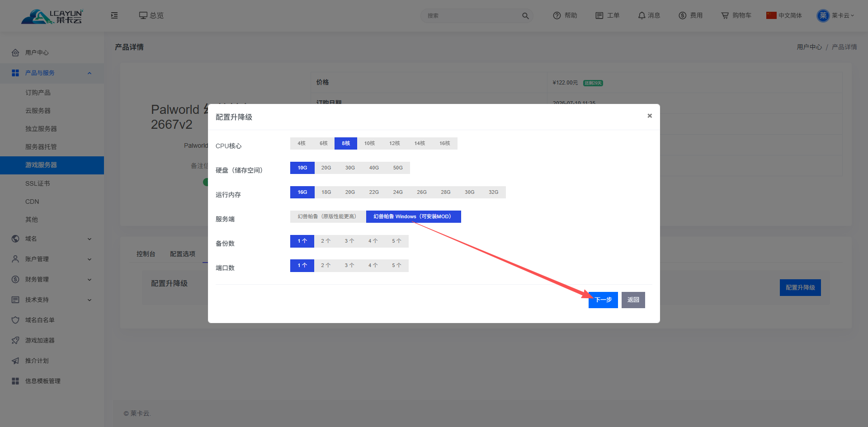Click the Chinese flag language icon
The width and height of the screenshot is (868, 427).
(x=771, y=15)
